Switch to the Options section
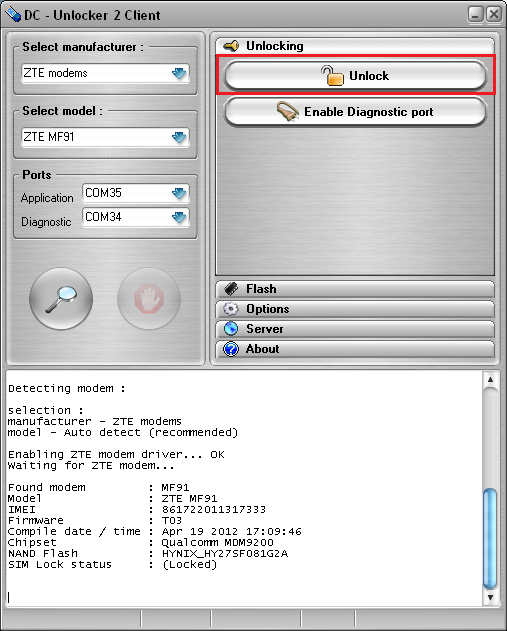 pos(355,309)
